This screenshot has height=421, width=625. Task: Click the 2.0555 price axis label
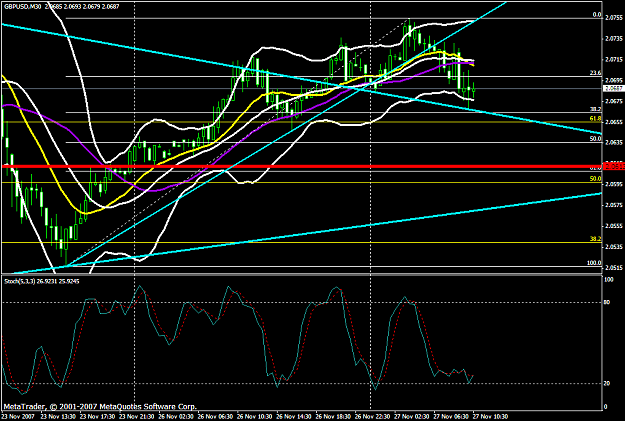[614, 226]
